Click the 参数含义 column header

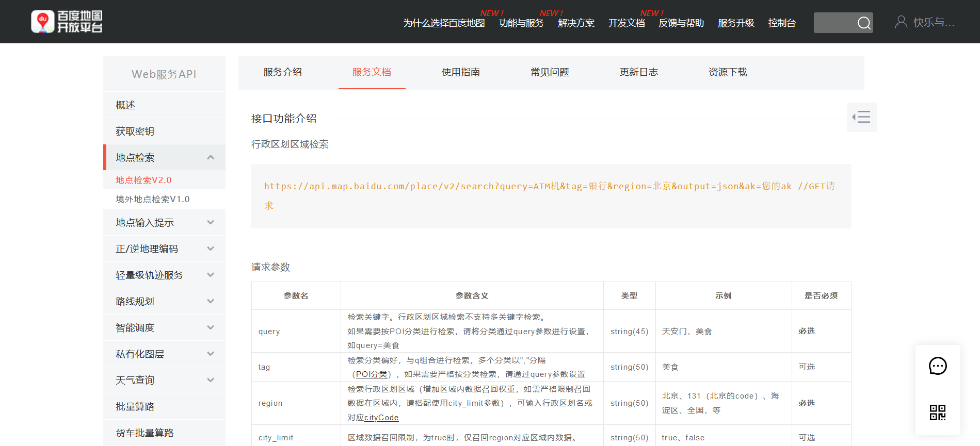click(472, 295)
